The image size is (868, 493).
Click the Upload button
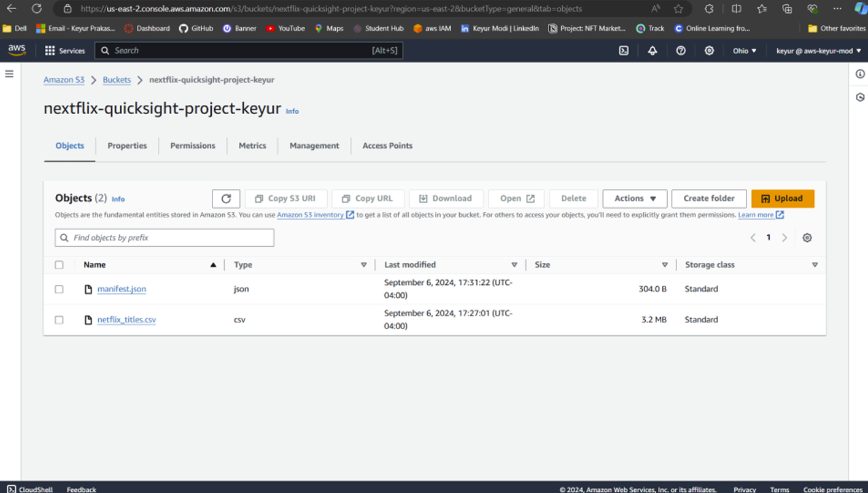783,198
